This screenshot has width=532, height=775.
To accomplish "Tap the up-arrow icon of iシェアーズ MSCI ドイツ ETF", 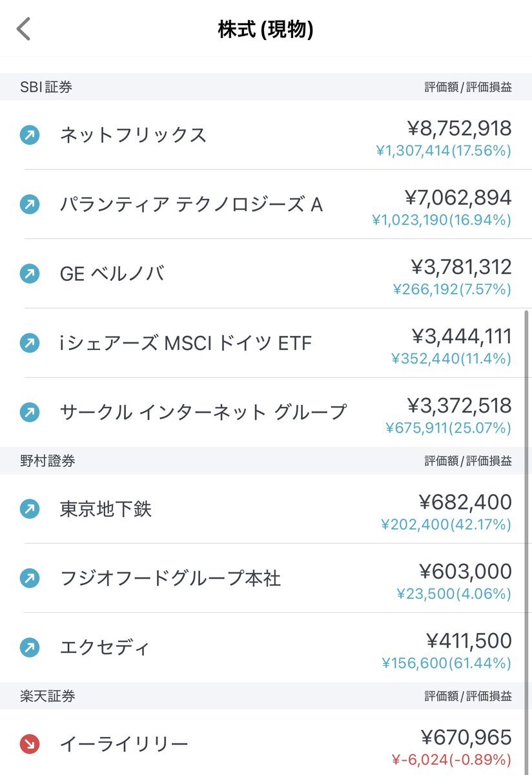I will coord(30,343).
